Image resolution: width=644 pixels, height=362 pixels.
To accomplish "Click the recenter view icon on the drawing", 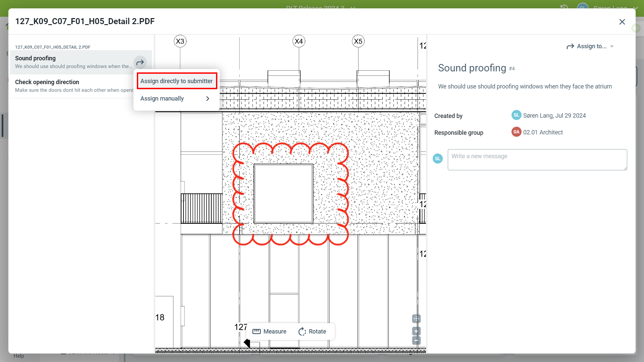I will (416, 318).
